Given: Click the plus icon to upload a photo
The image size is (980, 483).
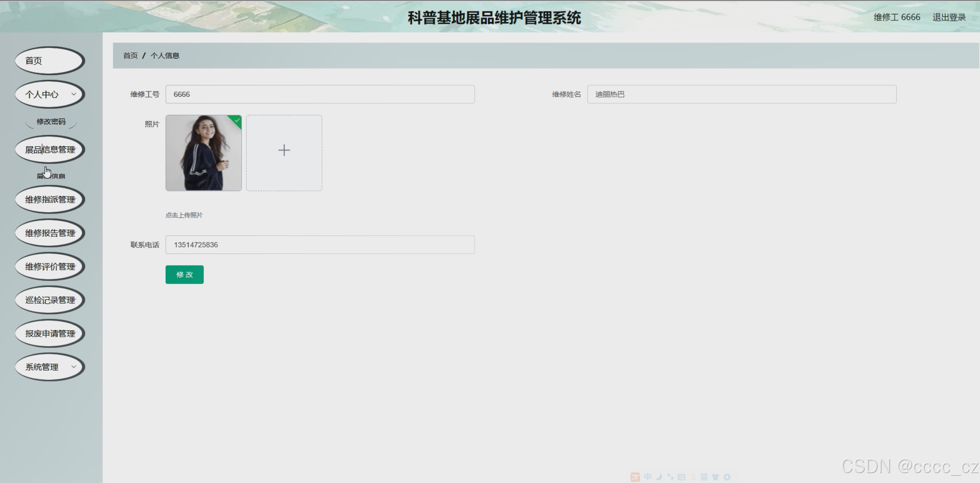Looking at the screenshot, I should pyautogui.click(x=284, y=151).
